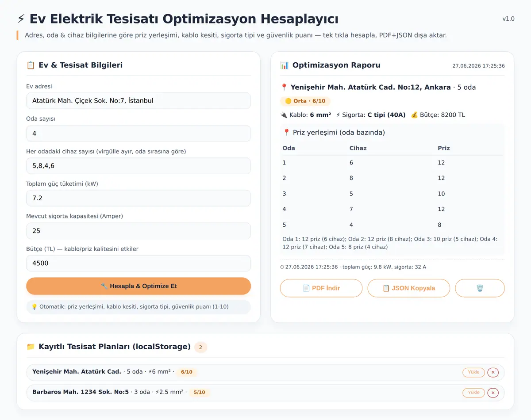
Task: Remove the Yenişehir Mah. saved plan
Action: coord(493,372)
